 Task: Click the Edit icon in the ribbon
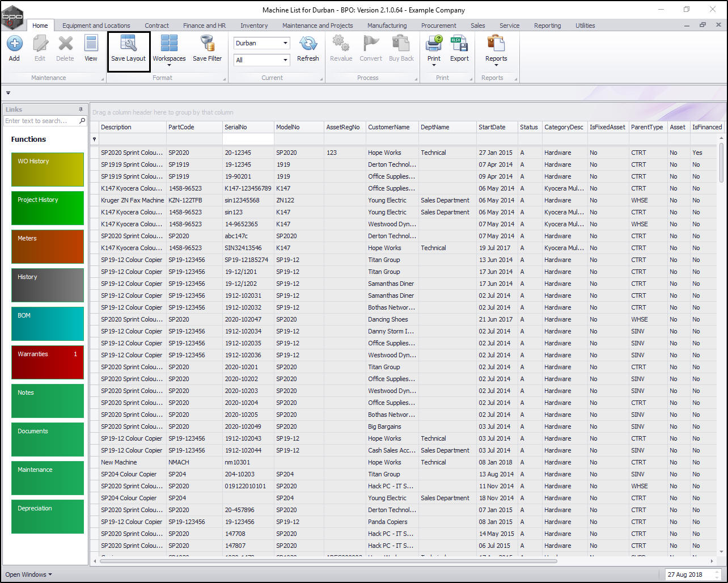40,43
